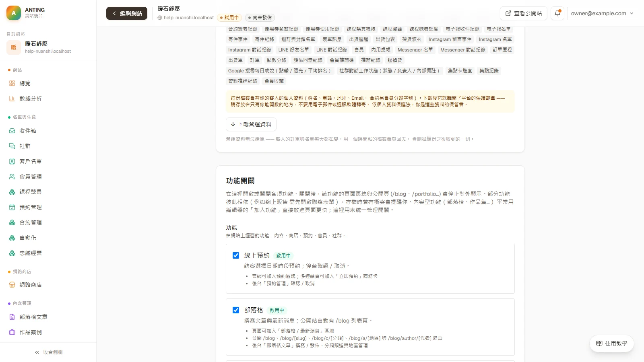Click the 功能開關 section heading

click(x=240, y=181)
